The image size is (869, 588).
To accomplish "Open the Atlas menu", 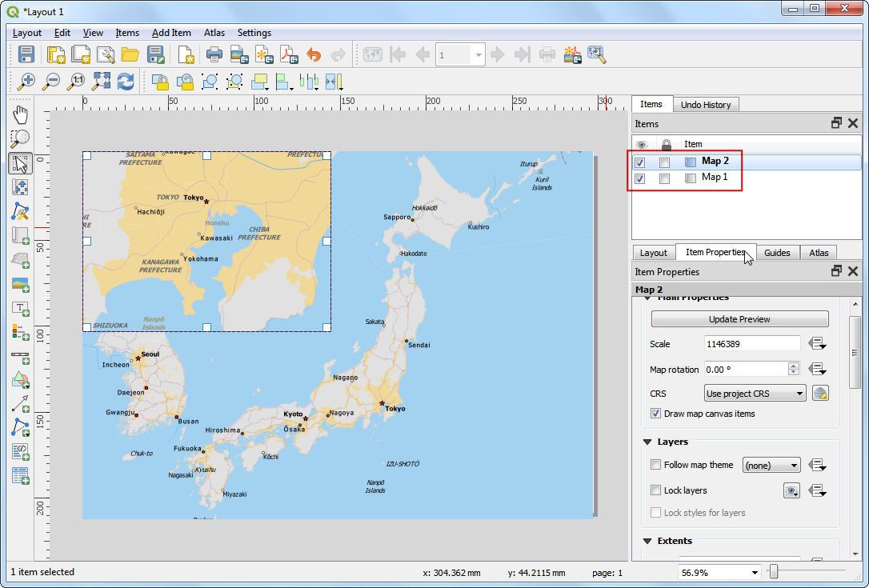I will click(214, 33).
